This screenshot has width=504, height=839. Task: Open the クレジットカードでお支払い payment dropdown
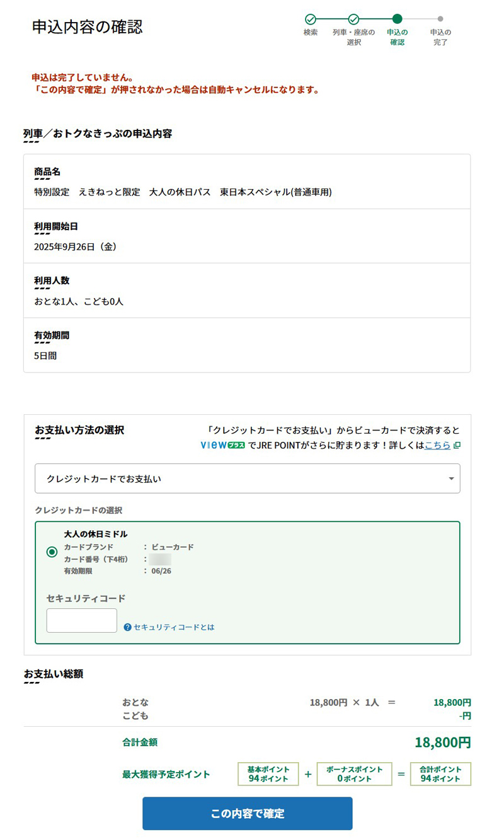pos(248,478)
